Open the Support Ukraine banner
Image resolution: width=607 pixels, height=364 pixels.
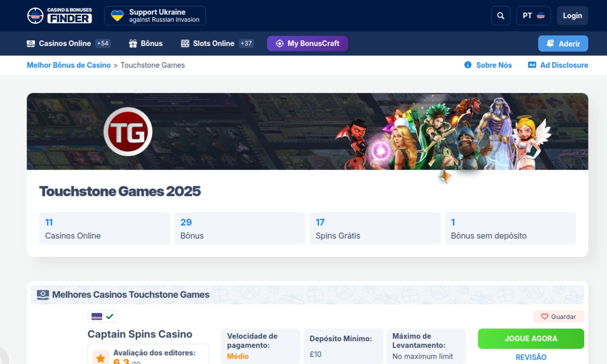pyautogui.click(x=155, y=16)
